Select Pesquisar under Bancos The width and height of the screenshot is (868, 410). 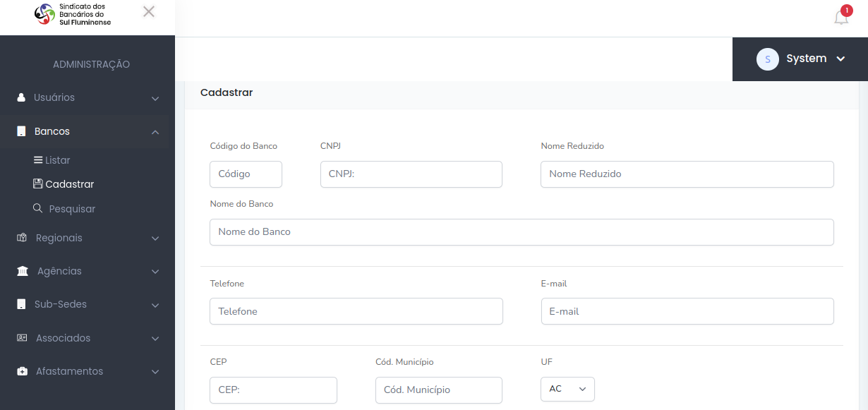pos(64,209)
